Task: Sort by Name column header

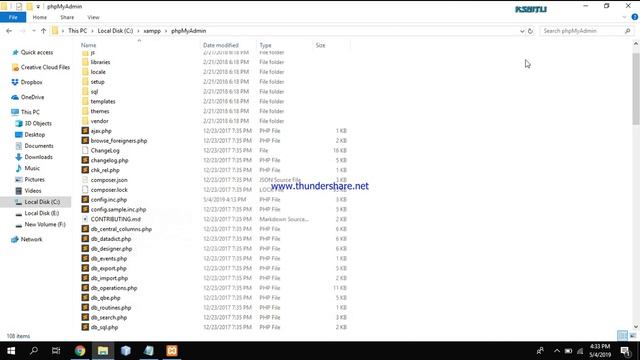Action: tap(89, 45)
